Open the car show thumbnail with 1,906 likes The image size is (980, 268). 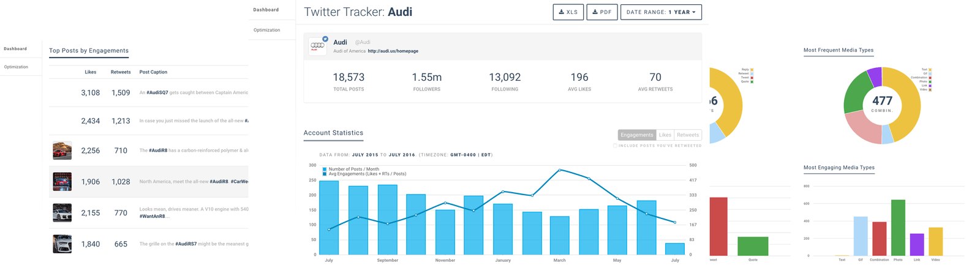tap(62, 182)
